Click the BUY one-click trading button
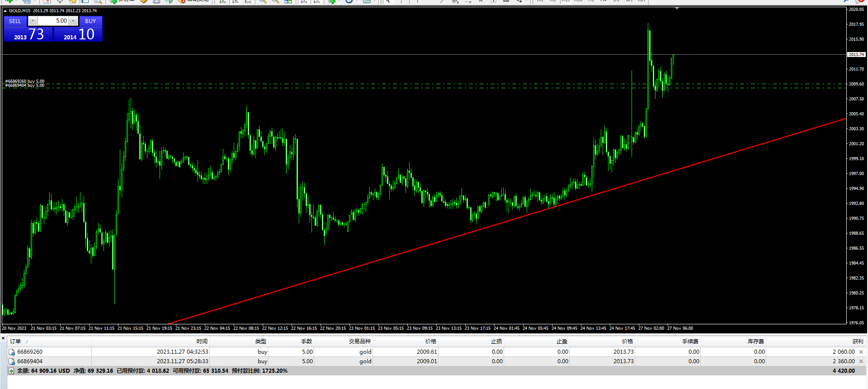Screen dimensions: 868x389 pos(90,21)
